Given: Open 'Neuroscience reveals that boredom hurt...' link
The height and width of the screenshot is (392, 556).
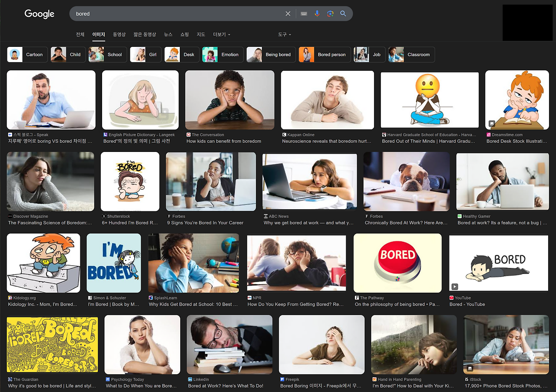Looking at the screenshot, I should pyautogui.click(x=327, y=141).
